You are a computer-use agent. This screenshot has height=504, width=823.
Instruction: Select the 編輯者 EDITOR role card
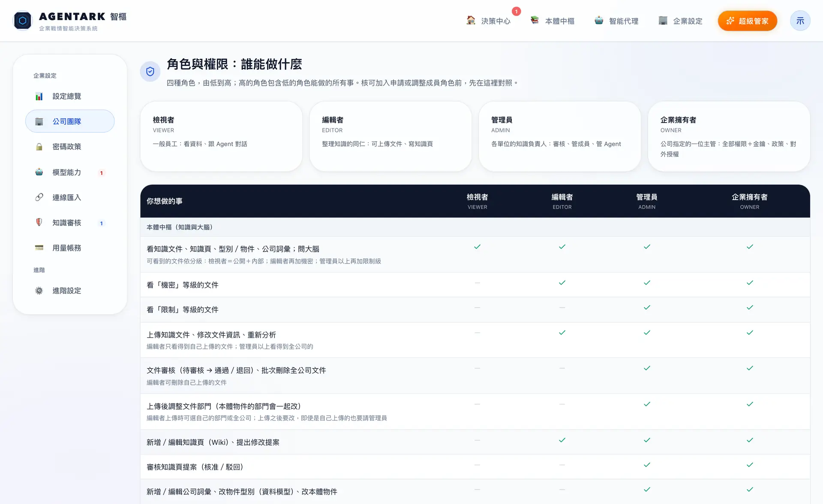tap(390, 136)
